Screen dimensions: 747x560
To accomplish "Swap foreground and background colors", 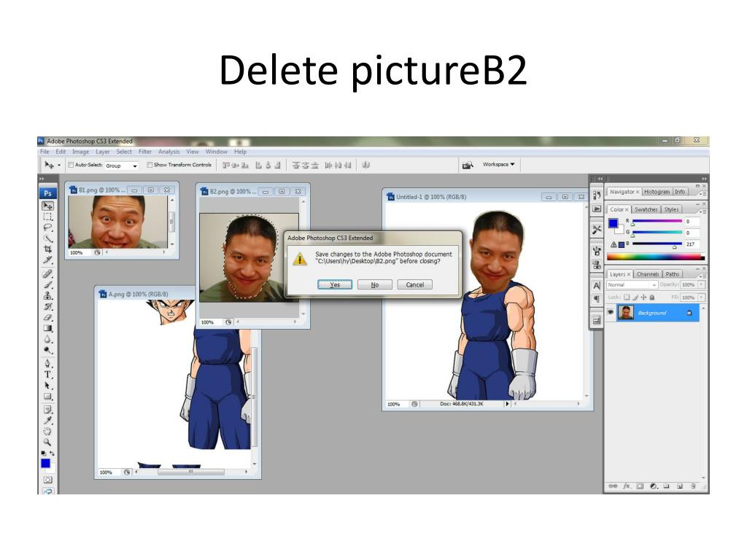I will pyautogui.click(x=52, y=453).
